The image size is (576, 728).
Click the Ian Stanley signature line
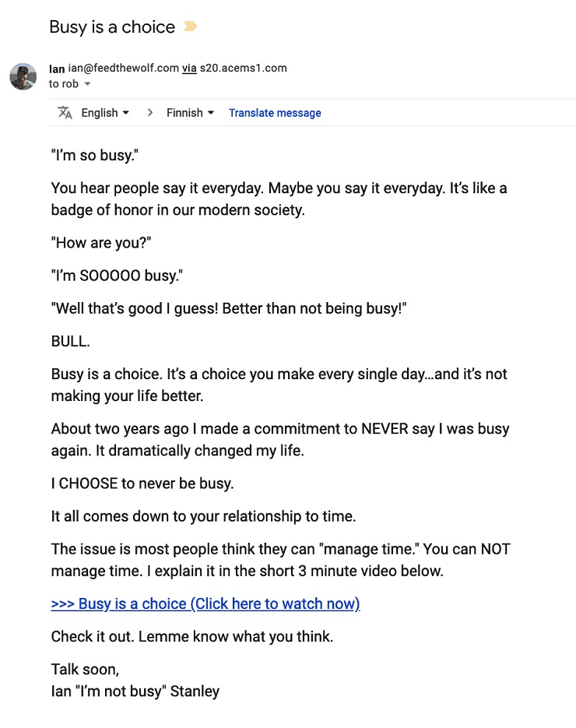point(135,691)
